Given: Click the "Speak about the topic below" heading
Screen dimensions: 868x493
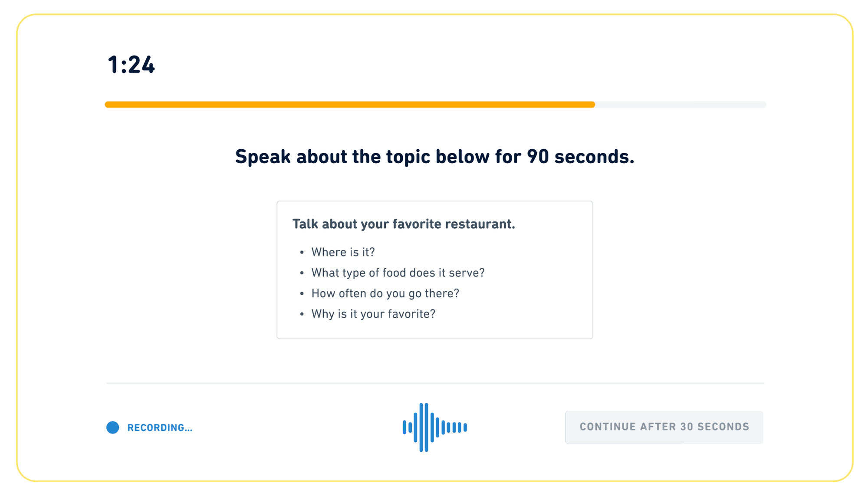Looking at the screenshot, I should [434, 157].
